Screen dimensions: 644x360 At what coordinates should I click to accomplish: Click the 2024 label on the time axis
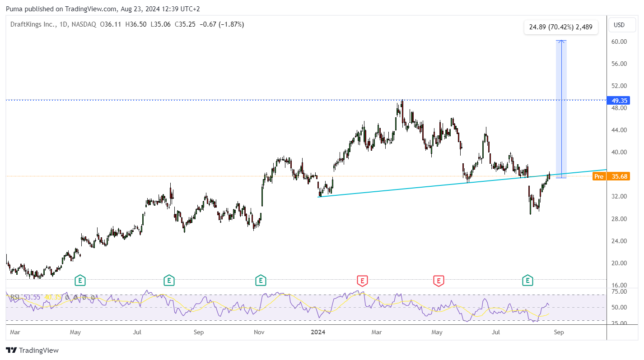[318, 332]
